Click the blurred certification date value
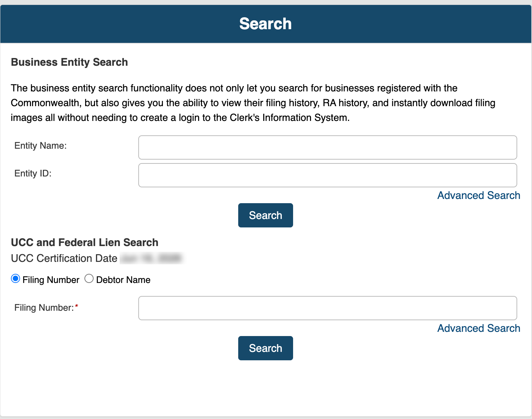 pos(151,258)
